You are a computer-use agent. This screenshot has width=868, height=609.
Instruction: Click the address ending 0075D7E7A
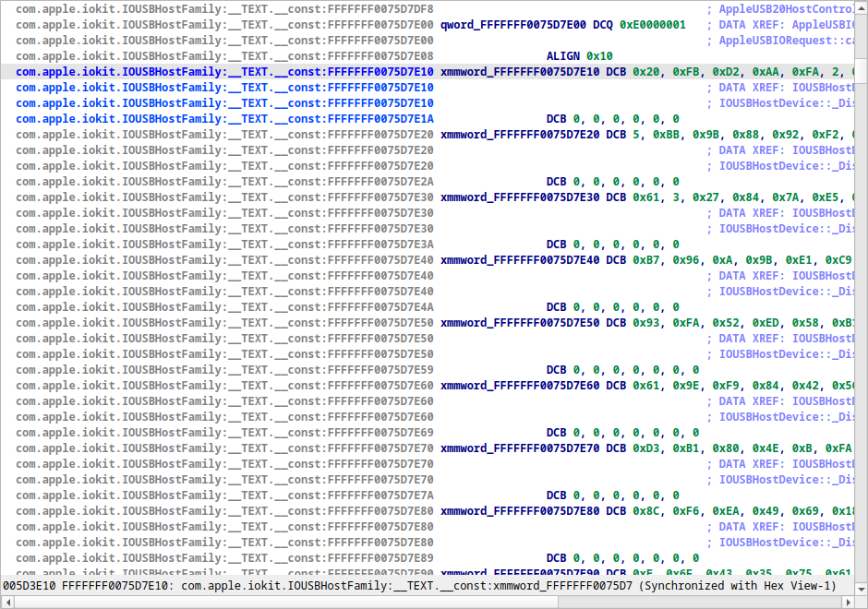[224, 496]
